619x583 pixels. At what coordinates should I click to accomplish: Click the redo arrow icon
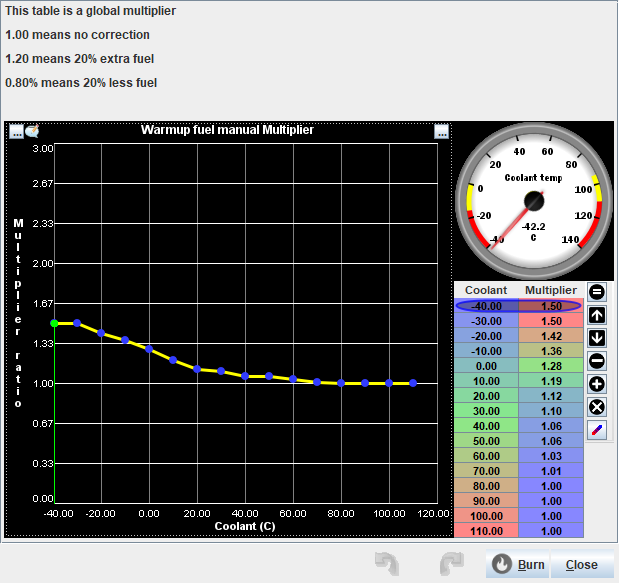tap(451, 564)
